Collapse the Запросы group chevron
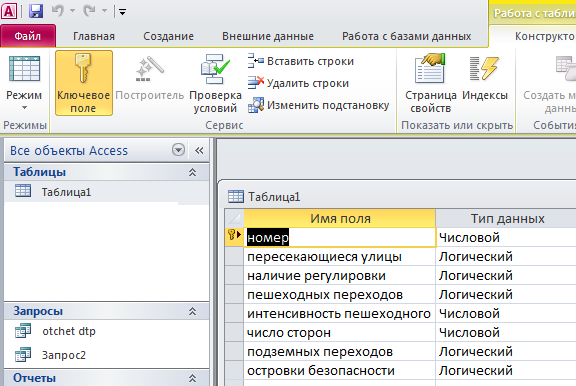 (192, 311)
